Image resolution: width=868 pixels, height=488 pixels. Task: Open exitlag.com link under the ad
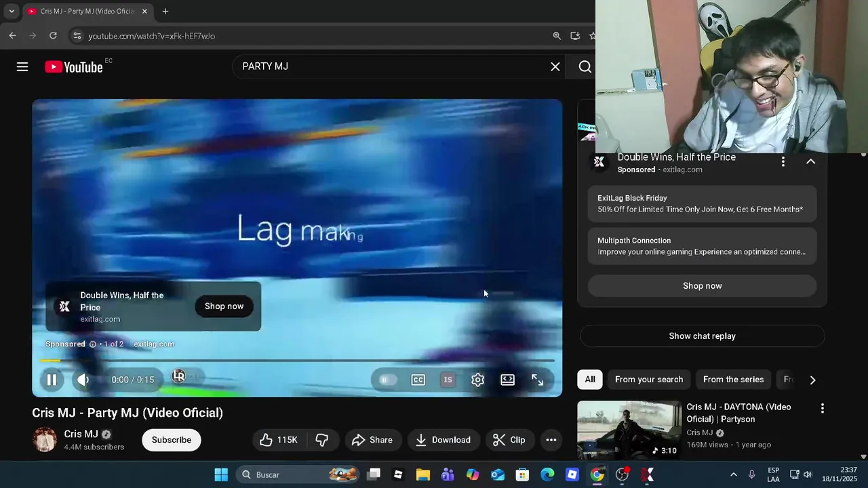pos(154,344)
